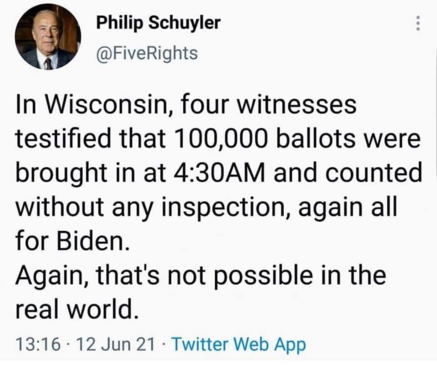Click the word 'without' in the tweet
The image size is (437, 365).
pos(59,207)
